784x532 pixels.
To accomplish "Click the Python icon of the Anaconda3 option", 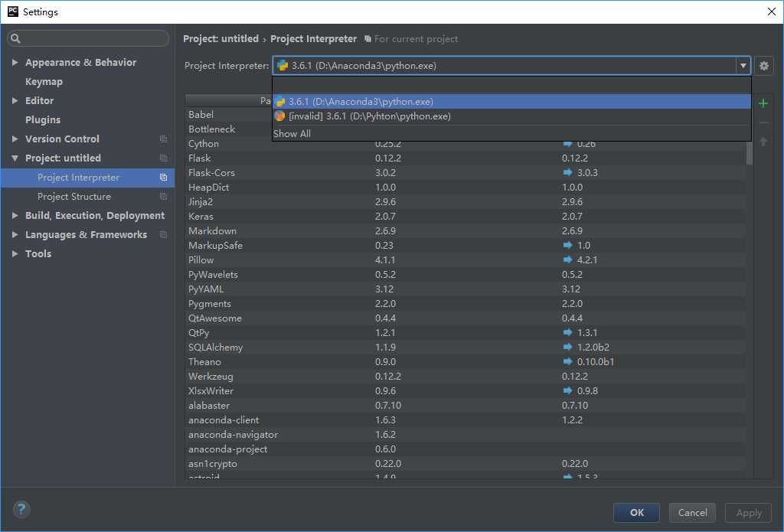I will tap(280, 102).
